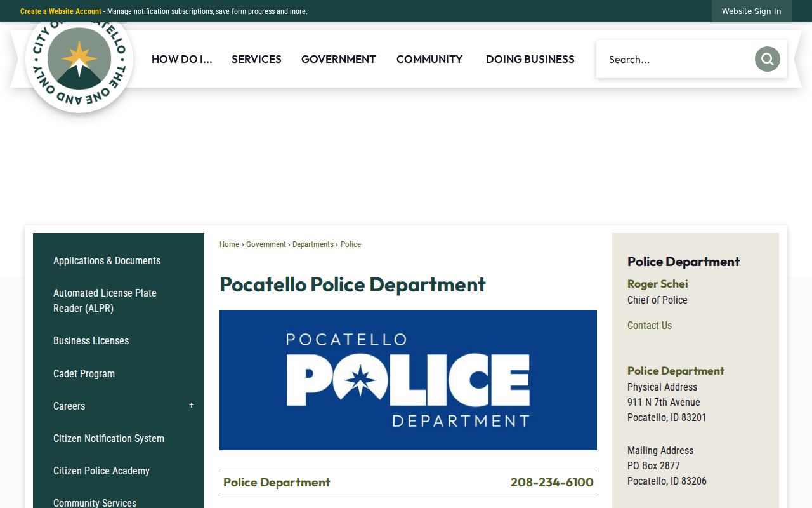
Task: Expand the Careers submenu toggle
Action: (x=192, y=406)
